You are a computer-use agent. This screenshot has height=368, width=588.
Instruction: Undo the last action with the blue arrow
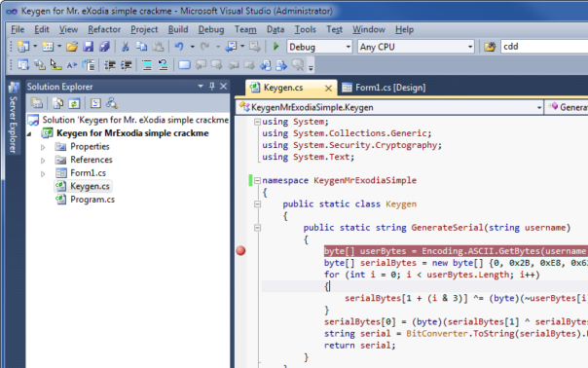point(179,47)
